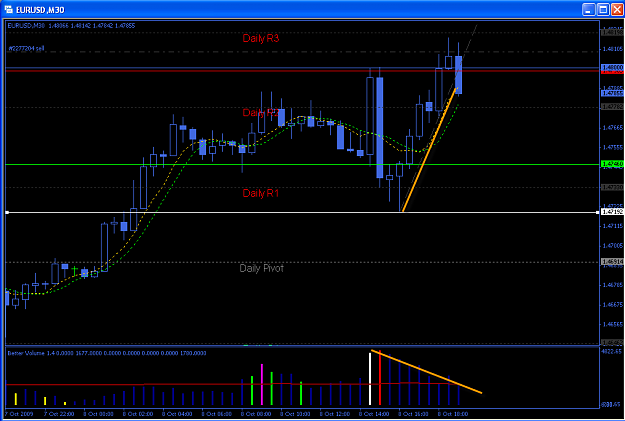This screenshot has height=421, width=625.
Task: Select the orange trendline in the volume panel
Action: coord(426,372)
